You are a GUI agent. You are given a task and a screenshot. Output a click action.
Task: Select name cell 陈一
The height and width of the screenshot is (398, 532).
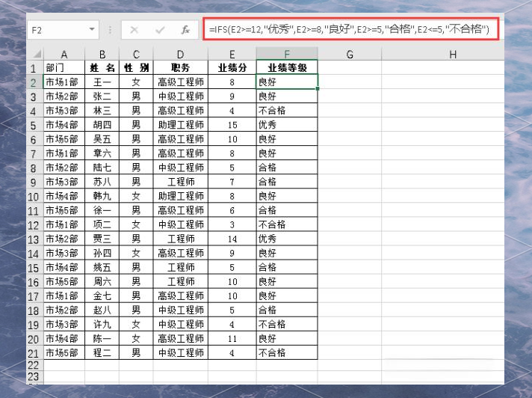(102, 339)
